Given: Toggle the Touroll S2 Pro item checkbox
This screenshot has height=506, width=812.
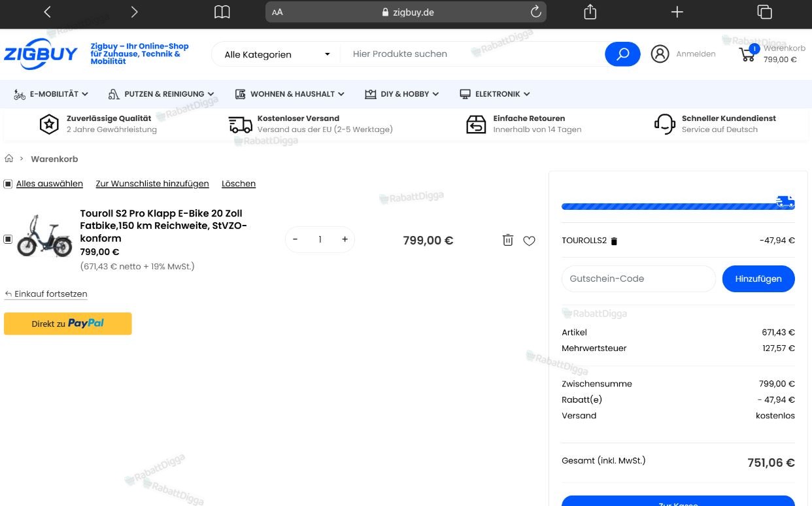Looking at the screenshot, I should coord(8,239).
